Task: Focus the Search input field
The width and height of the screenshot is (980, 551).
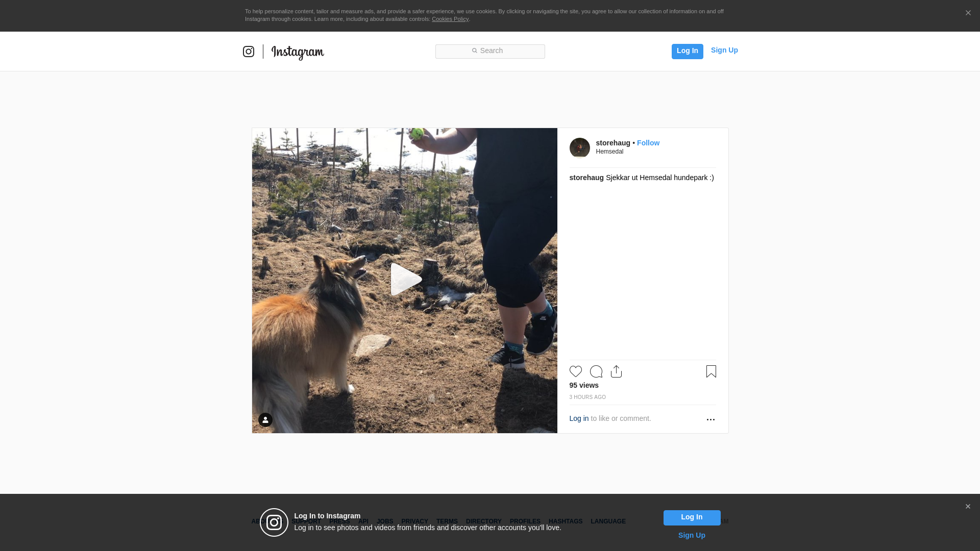Action: (x=490, y=51)
